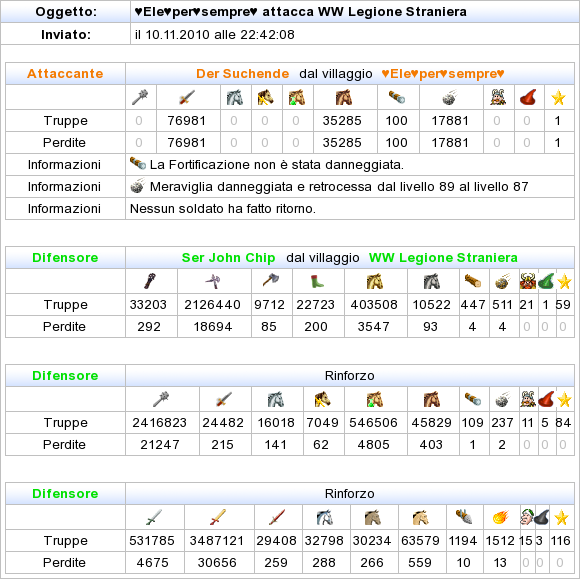Click the Equites Caesaris icon above 63579
Viewport: 580px width, 579px height.
(x=421, y=517)
